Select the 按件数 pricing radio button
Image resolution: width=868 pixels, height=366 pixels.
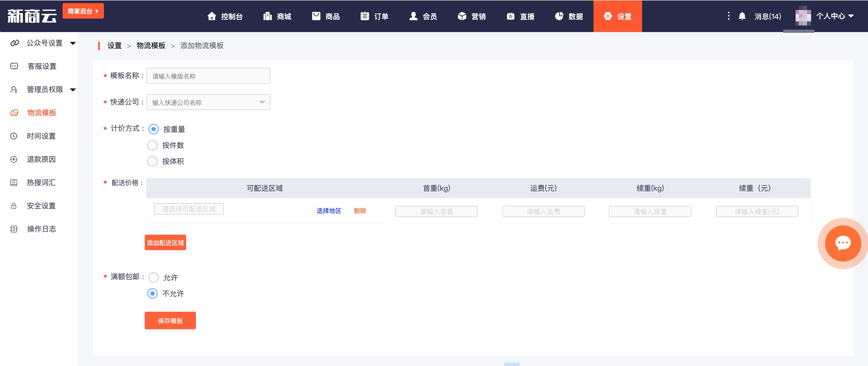153,145
